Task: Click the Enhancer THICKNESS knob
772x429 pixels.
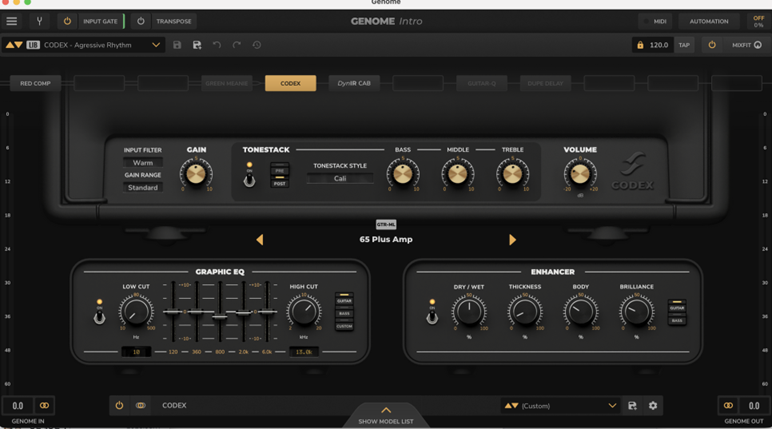Action: (525, 312)
